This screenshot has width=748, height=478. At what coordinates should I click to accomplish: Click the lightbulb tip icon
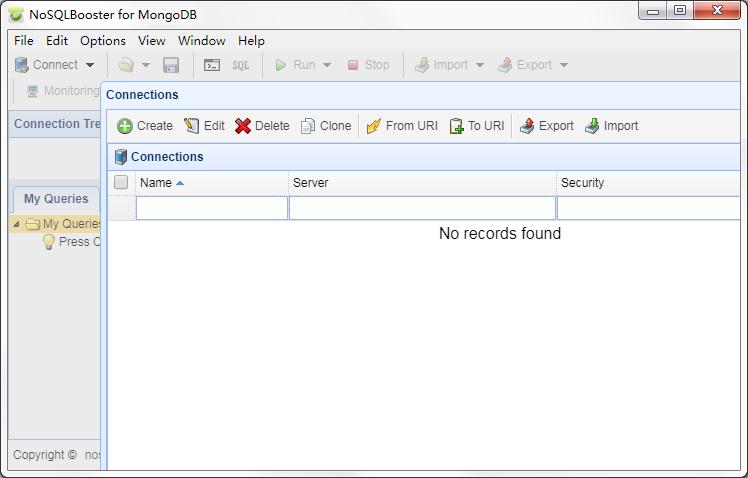click(49, 242)
